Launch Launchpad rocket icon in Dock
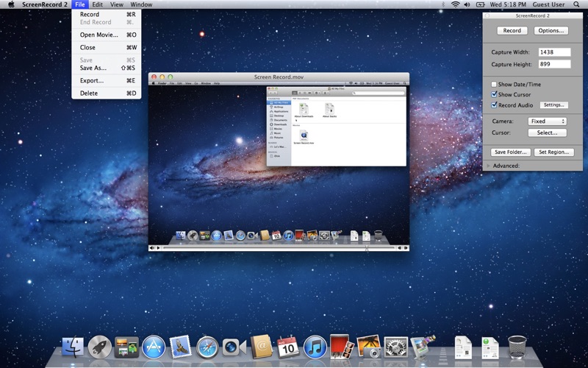This screenshot has width=588, height=368. (100, 347)
